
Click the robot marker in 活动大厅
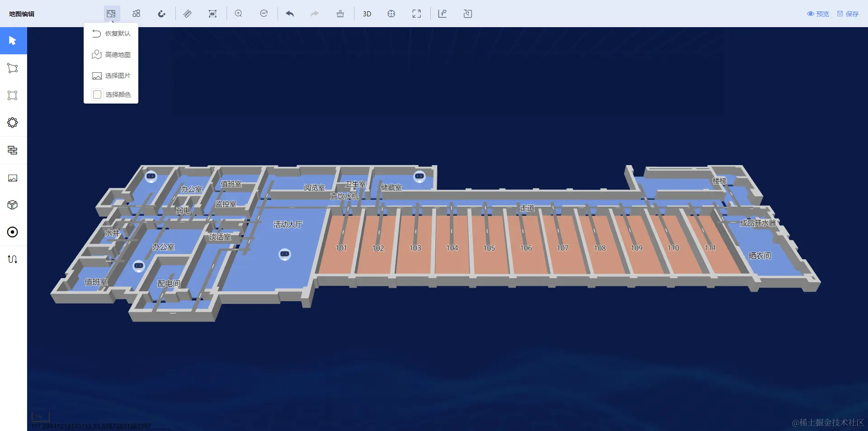pyautogui.click(x=285, y=254)
